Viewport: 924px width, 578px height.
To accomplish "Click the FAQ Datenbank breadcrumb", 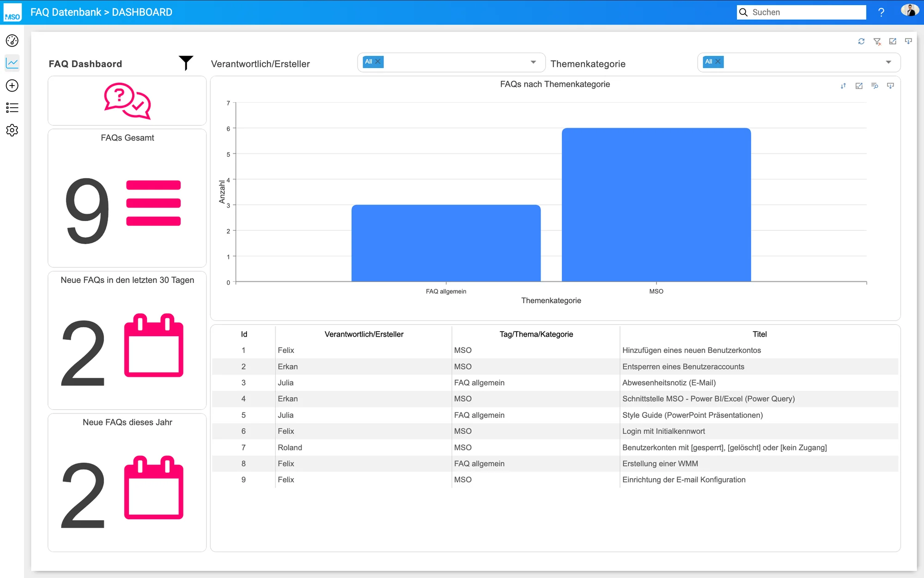I will click(66, 12).
